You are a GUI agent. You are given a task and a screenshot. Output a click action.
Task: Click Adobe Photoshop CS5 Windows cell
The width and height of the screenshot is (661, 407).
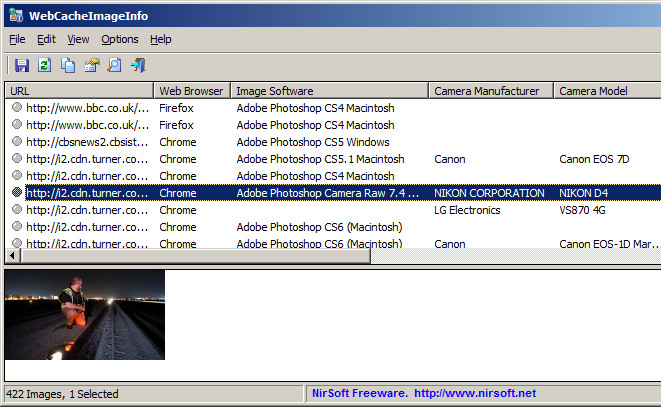313,142
